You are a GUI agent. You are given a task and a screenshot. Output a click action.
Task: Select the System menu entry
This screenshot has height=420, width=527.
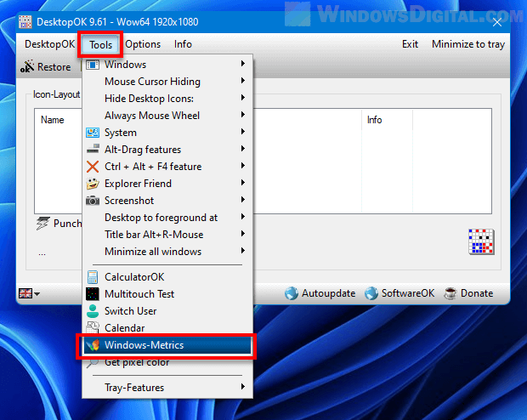tap(167, 133)
